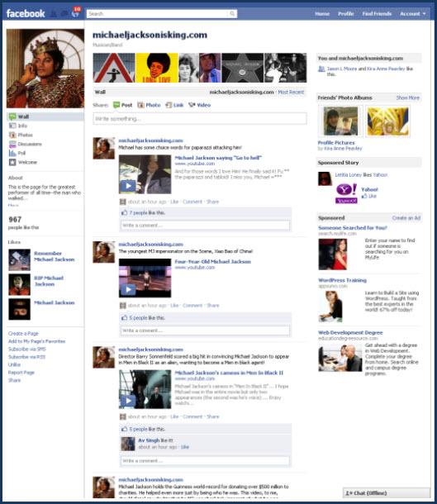437x504 pixels.
Task: Open the friend requests icon in top bar
Action: coord(54,14)
